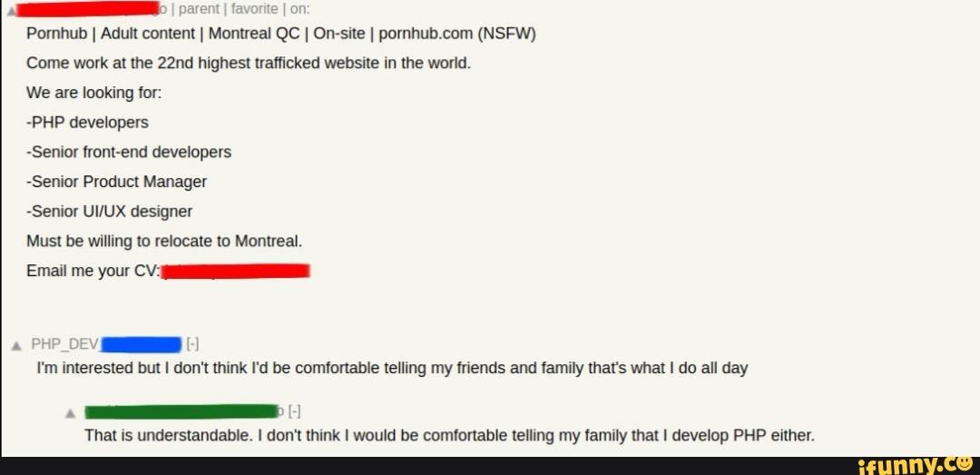Click the 'Email me your CV:' text
This screenshot has width=980, height=475.
pyautogui.click(x=93, y=271)
